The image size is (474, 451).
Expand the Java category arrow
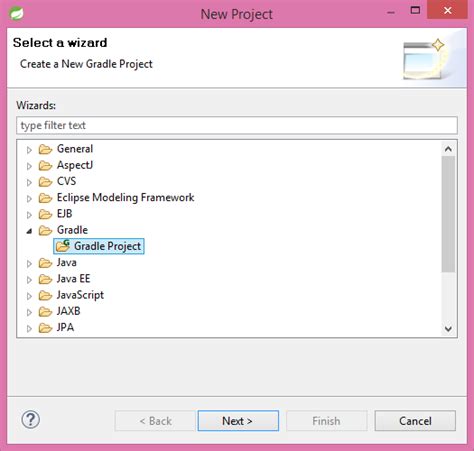pos(29,263)
